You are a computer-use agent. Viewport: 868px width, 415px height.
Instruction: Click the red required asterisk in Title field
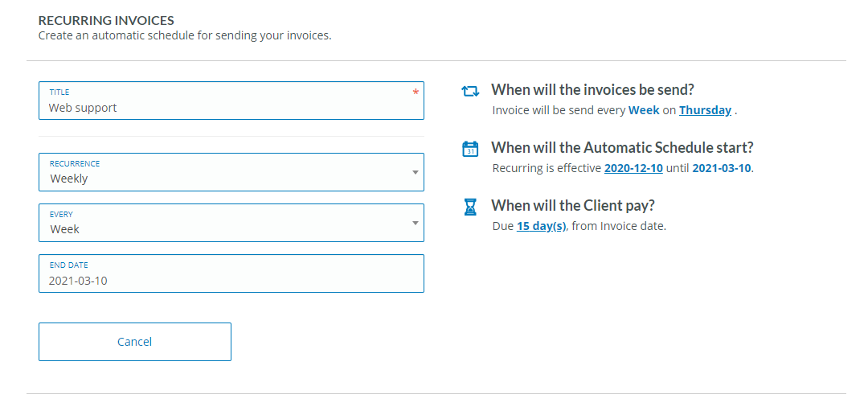point(416,93)
